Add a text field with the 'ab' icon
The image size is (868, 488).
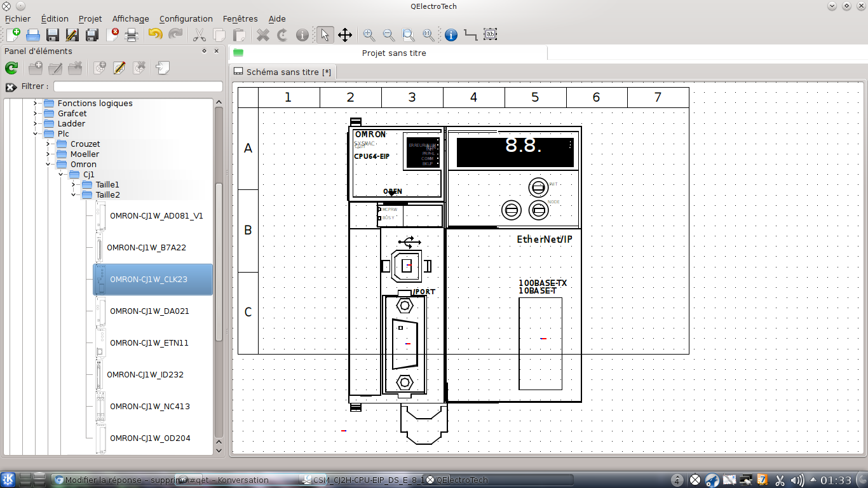coord(491,35)
